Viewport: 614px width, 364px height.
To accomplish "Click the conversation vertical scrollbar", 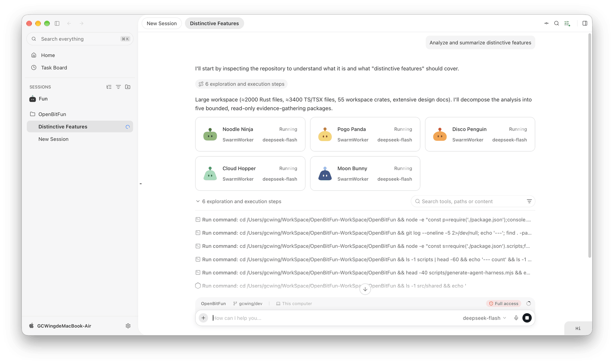I will pos(590,146).
